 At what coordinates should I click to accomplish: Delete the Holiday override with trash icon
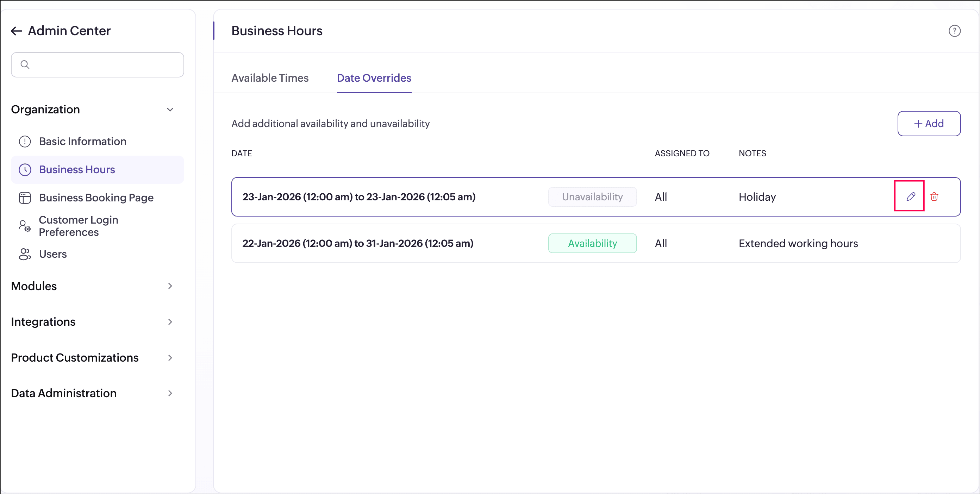pos(934,196)
